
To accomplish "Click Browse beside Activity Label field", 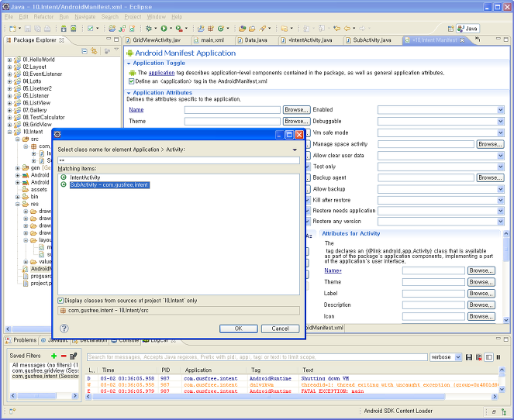I will tap(481, 294).
